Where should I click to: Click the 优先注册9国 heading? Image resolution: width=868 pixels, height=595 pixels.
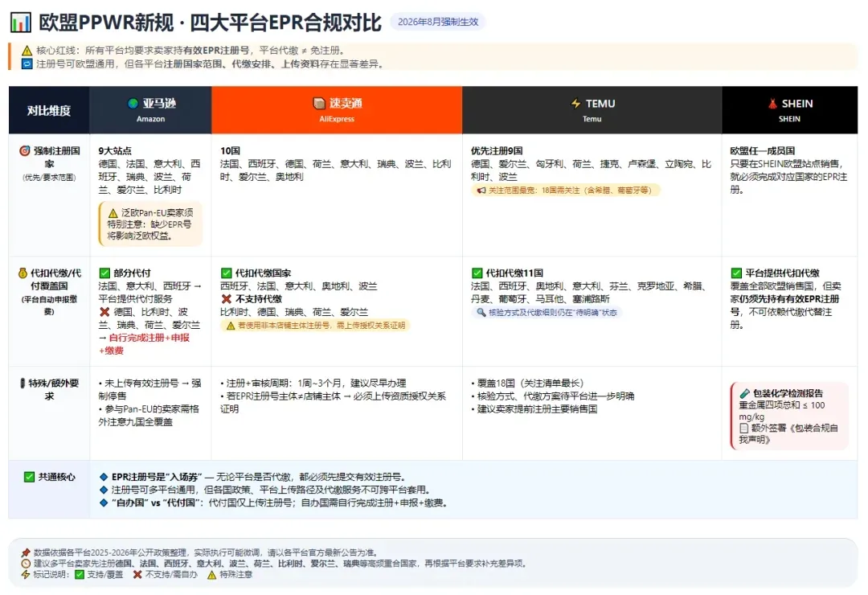pyautogui.click(x=497, y=150)
